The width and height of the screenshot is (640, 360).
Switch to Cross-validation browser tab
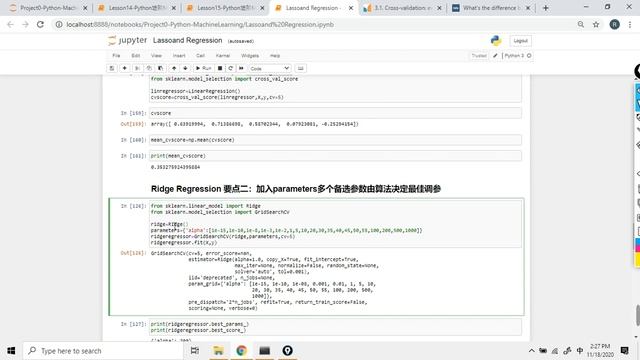tap(402, 8)
